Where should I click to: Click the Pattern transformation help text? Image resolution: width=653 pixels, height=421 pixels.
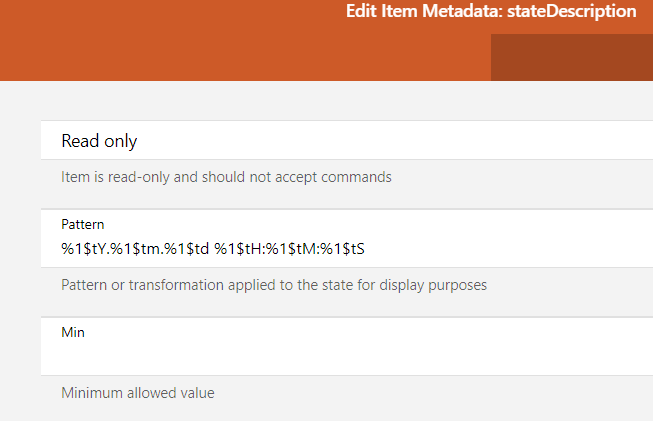click(274, 285)
